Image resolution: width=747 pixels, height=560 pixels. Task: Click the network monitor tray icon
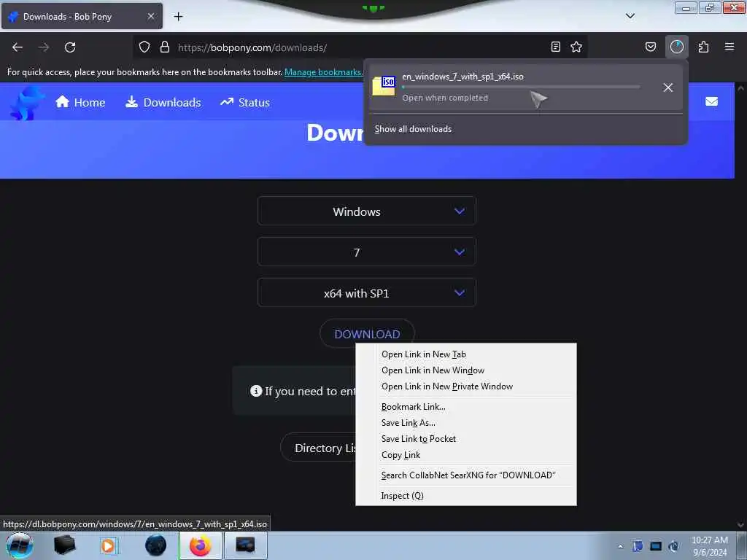tap(656, 546)
